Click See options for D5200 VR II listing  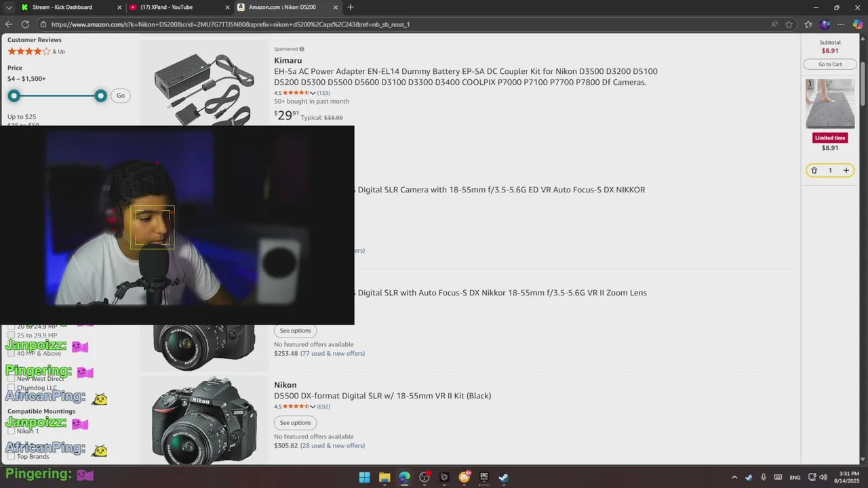(x=295, y=331)
